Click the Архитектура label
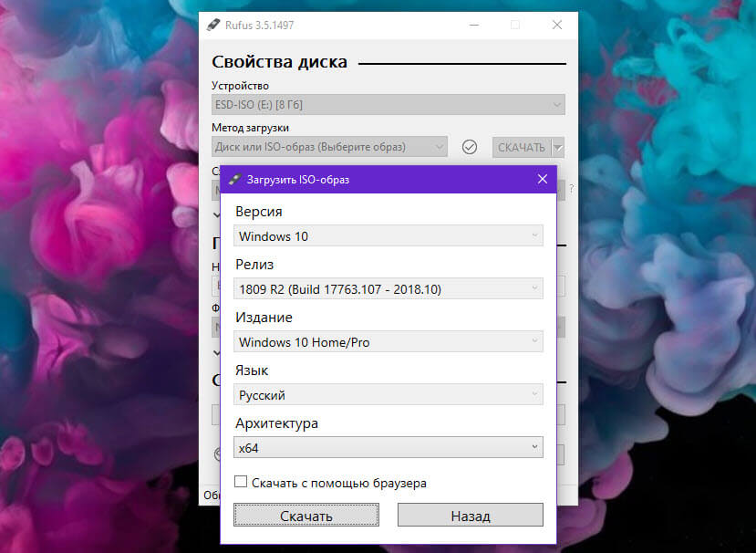 (276, 423)
